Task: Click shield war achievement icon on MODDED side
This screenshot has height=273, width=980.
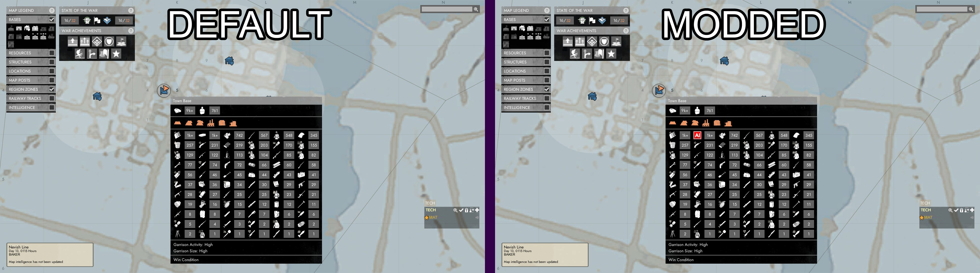Action: coord(604,41)
